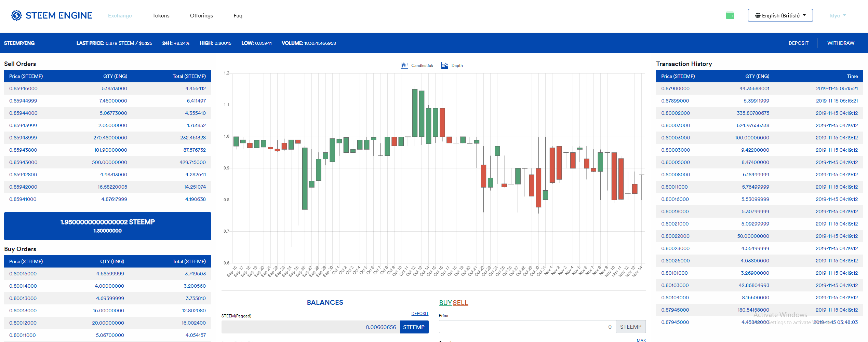Open the green wallet icon
Viewport: 868px width, 342px height.
pyautogui.click(x=730, y=15)
